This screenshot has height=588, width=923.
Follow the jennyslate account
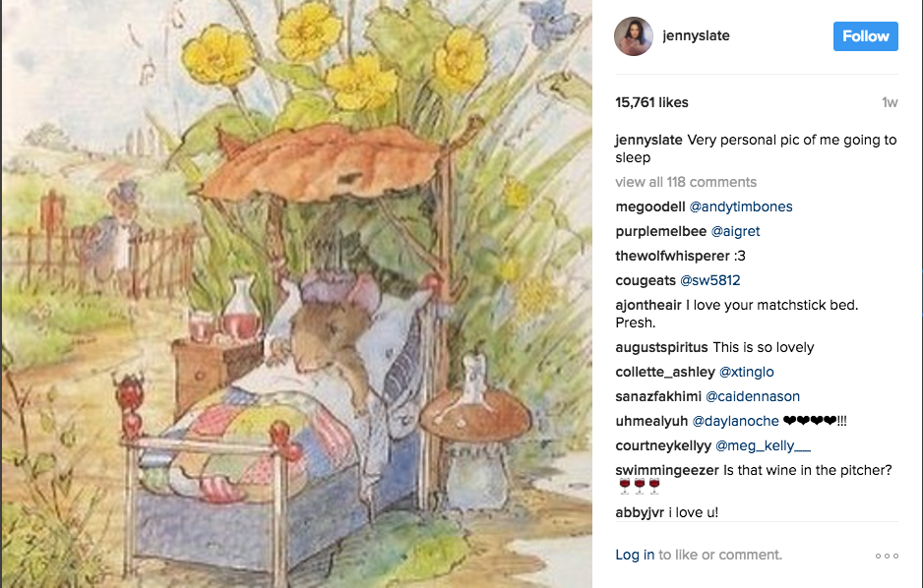click(865, 36)
